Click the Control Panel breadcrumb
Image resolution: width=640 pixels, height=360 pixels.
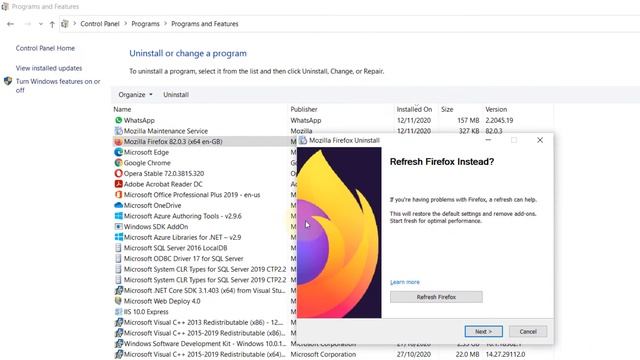pyautogui.click(x=100, y=24)
